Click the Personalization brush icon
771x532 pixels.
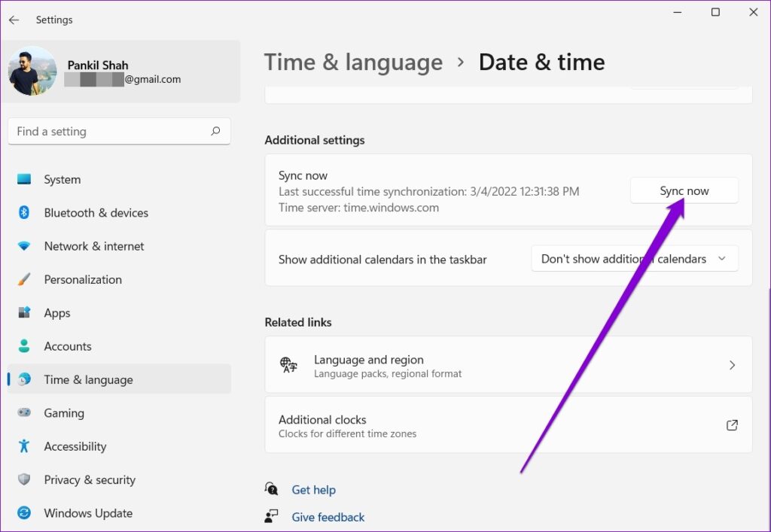25,279
